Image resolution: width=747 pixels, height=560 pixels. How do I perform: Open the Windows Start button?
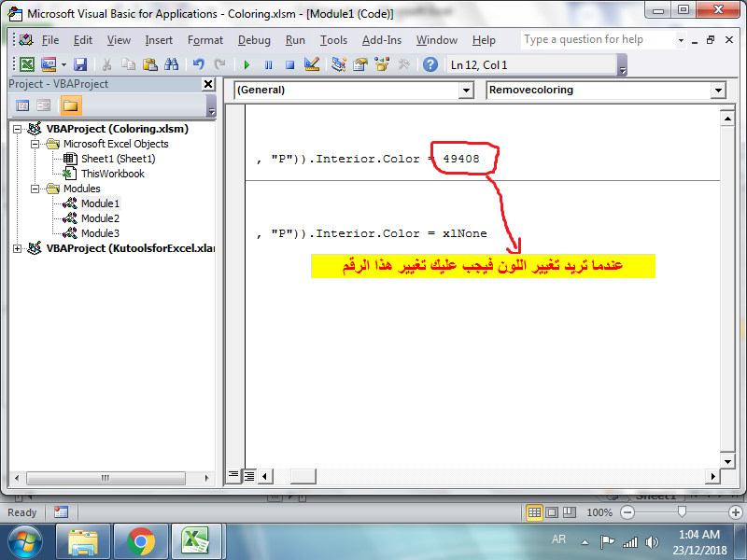click(x=25, y=542)
